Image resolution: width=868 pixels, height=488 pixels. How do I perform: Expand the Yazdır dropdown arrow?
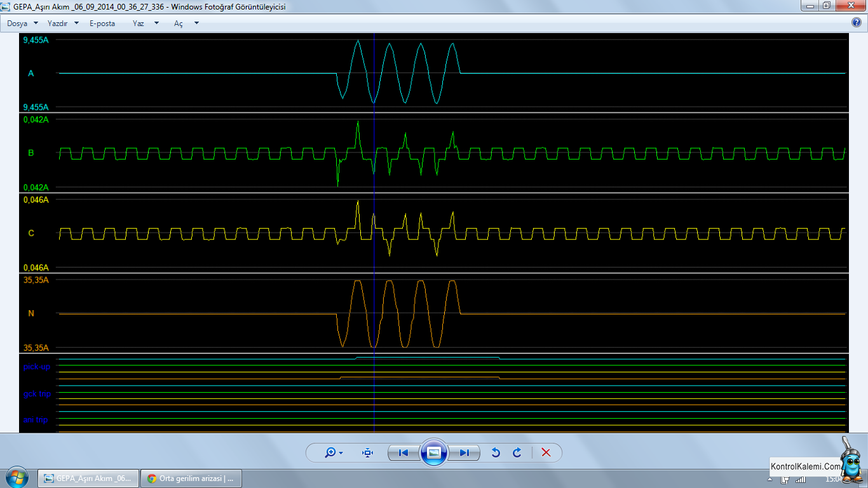point(76,23)
